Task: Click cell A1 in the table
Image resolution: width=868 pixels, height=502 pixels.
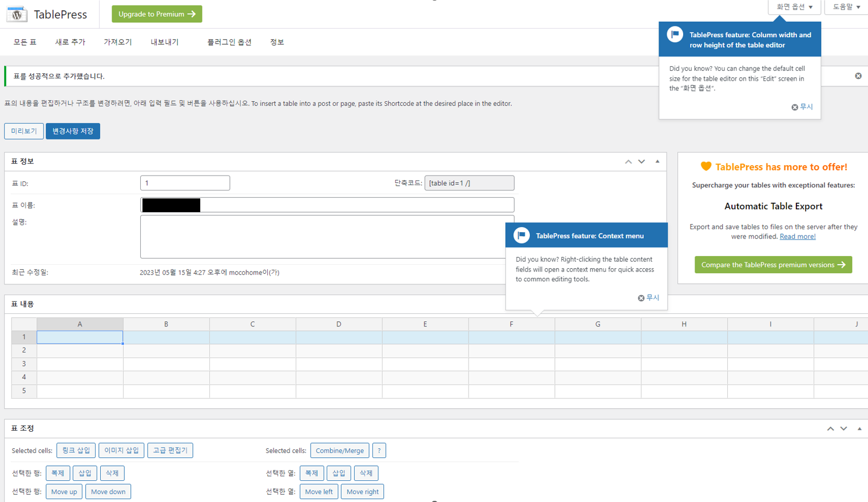Action: click(x=80, y=337)
